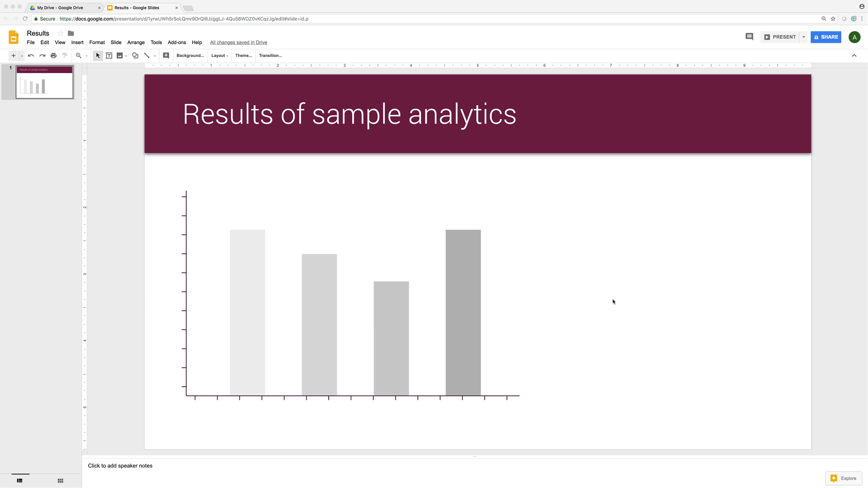Select slide 1 thumbnail in filmstrip
The width and height of the screenshot is (868, 488).
[44, 82]
